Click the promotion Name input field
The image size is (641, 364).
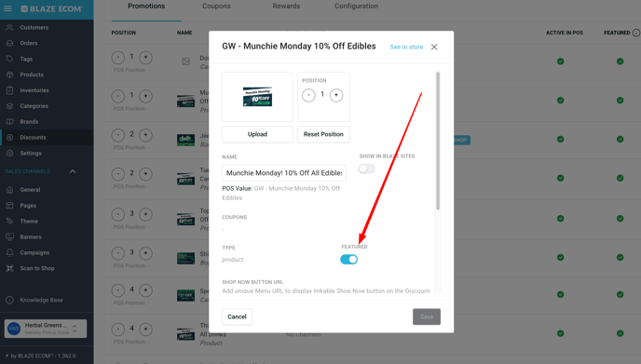click(284, 173)
